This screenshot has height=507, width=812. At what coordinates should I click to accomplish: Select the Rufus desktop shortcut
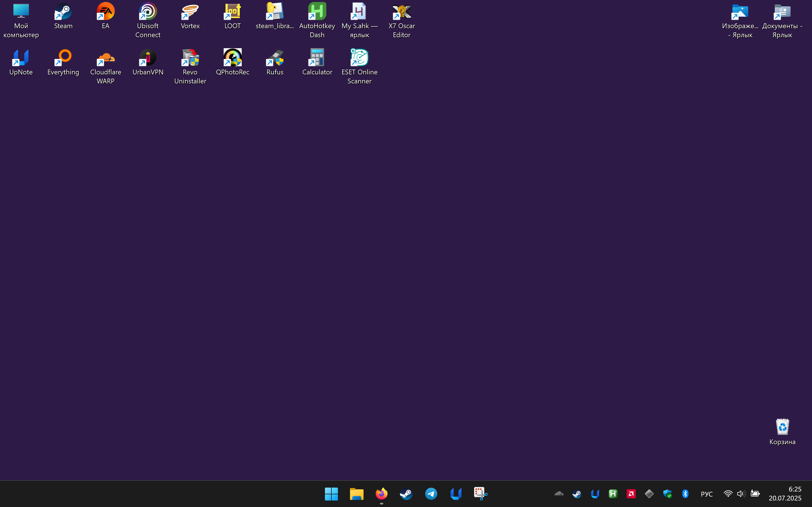pyautogui.click(x=275, y=62)
